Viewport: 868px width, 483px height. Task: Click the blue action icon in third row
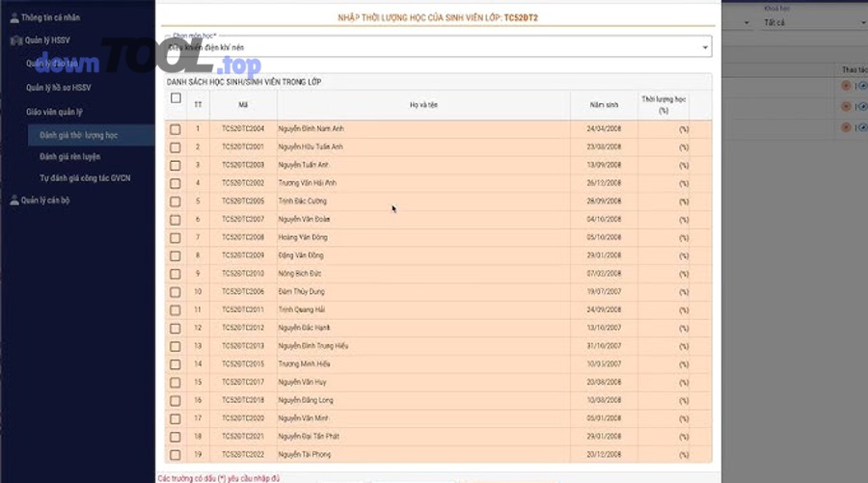tap(861, 127)
